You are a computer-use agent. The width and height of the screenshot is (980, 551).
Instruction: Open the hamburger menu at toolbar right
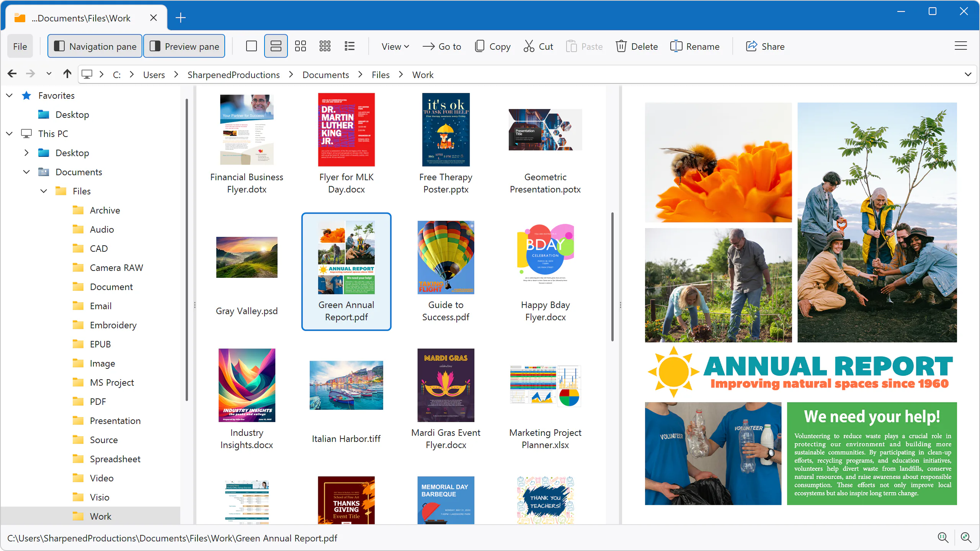961,46
